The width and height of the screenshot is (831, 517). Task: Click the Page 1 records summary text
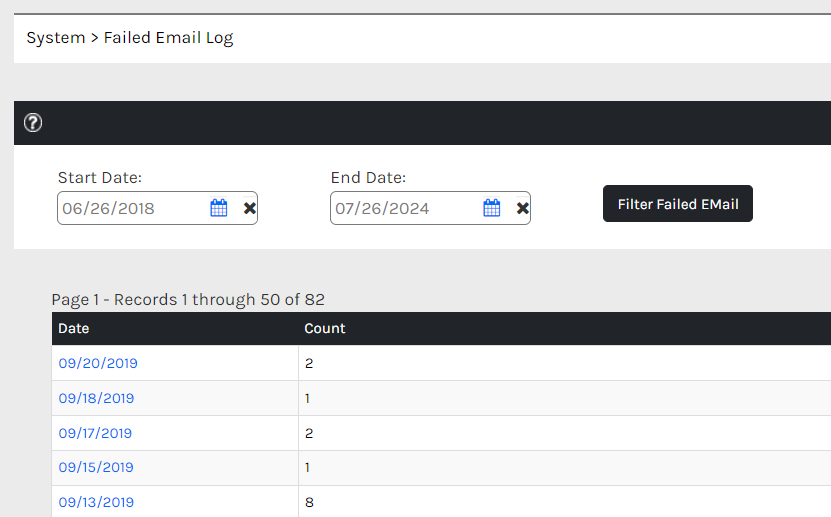pos(188,300)
